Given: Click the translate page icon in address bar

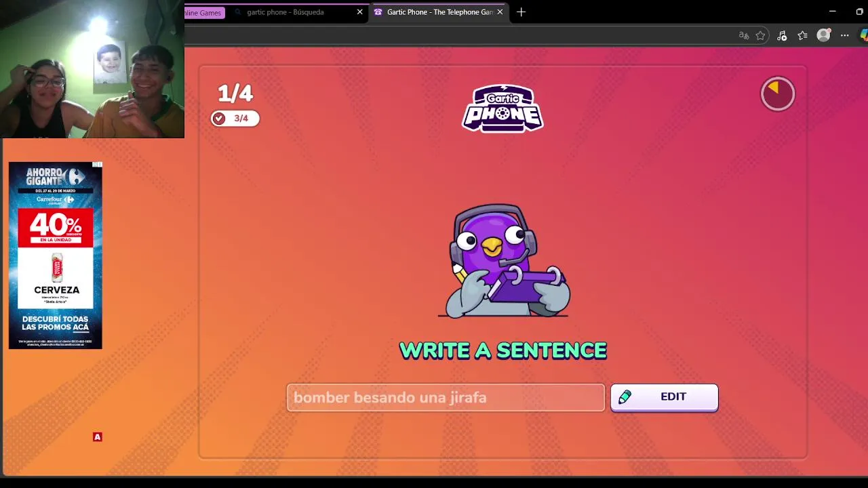Looking at the screenshot, I should pos(744,36).
